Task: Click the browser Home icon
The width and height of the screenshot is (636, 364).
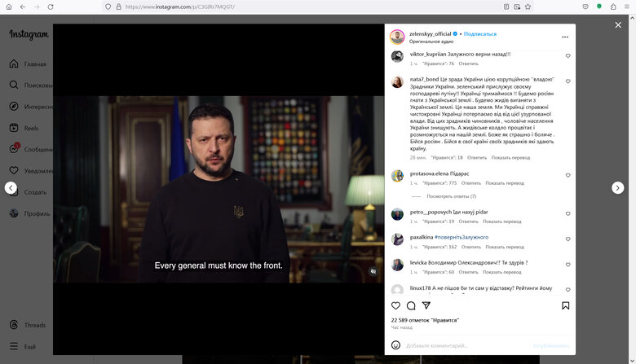Action: (x=9, y=7)
